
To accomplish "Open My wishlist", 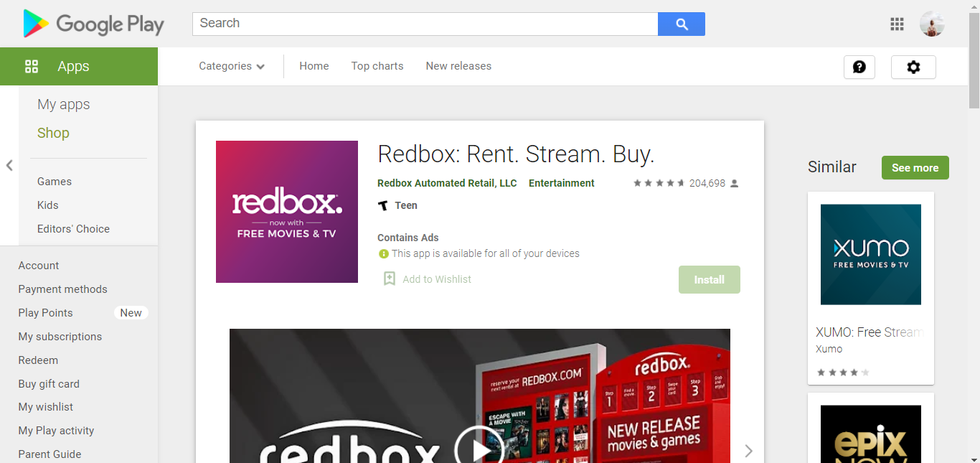I will [46, 407].
